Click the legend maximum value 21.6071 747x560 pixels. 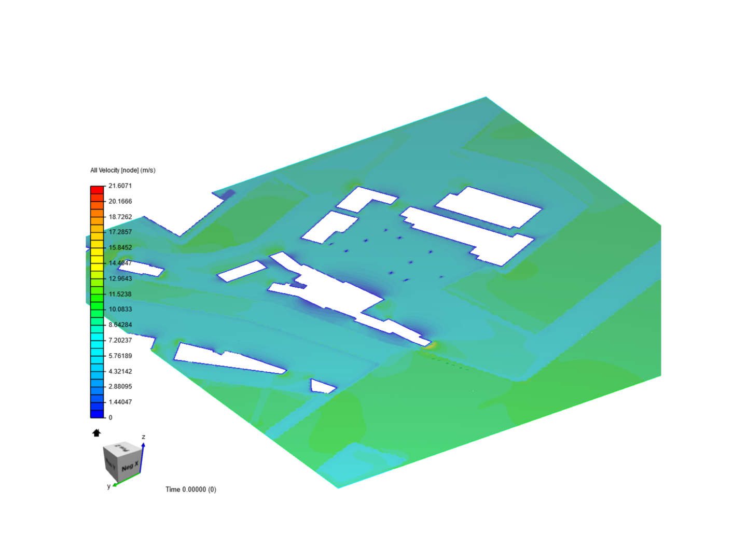point(120,186)
